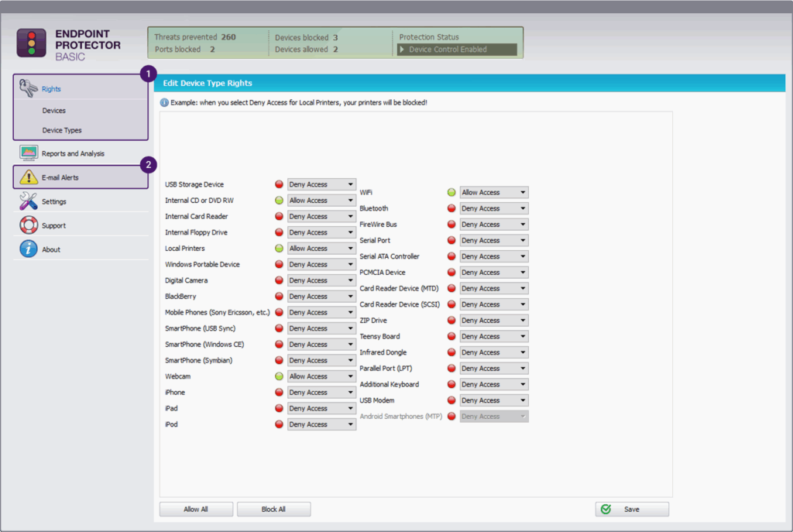Click the Allow All button
793x532 pixels.
196,509
